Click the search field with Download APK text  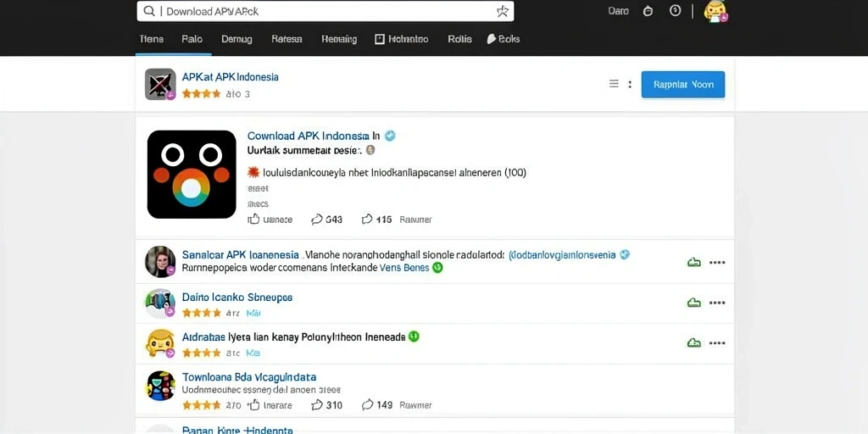tap(325, 11)
